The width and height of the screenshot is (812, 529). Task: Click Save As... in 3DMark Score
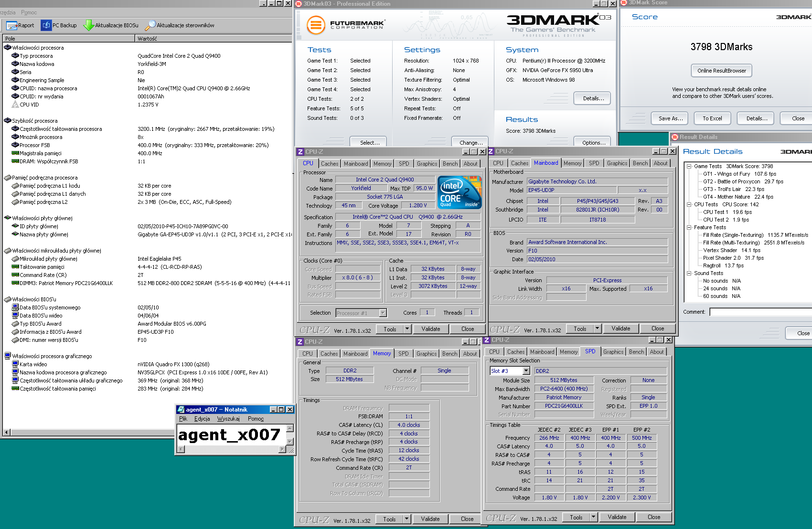click(671, 118)
